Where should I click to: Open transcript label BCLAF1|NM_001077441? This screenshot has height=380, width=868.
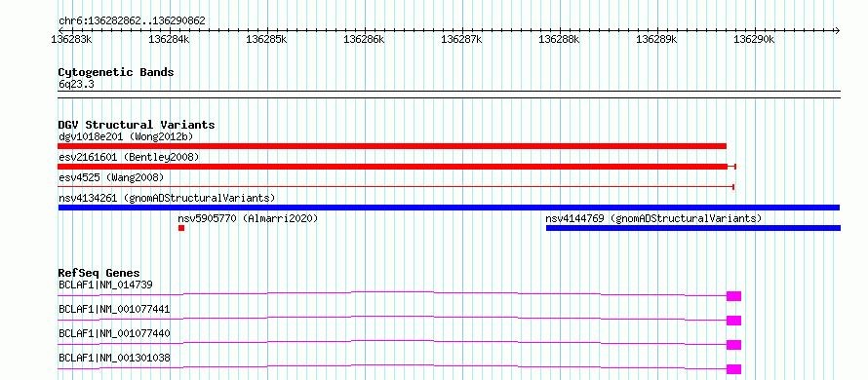114,309
